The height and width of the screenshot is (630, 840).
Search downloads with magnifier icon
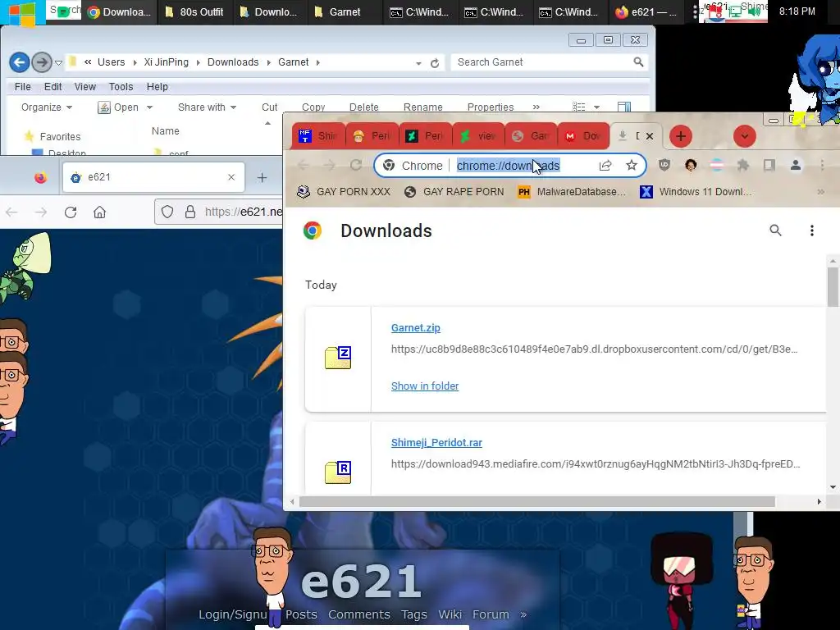click(775, 231)
